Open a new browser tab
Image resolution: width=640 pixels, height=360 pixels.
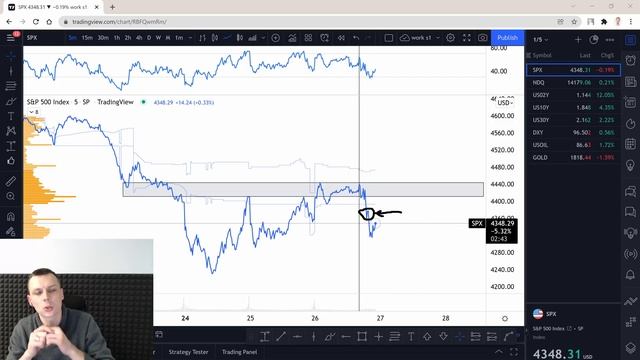[112, 7]
